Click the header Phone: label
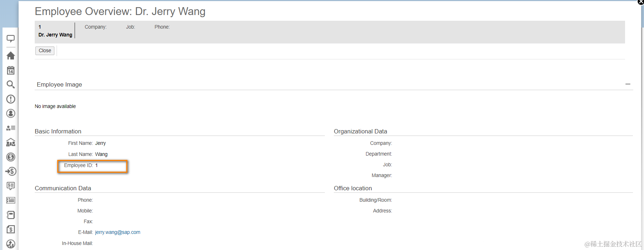The width and height of the screenshot is (644, 250). 162,27
